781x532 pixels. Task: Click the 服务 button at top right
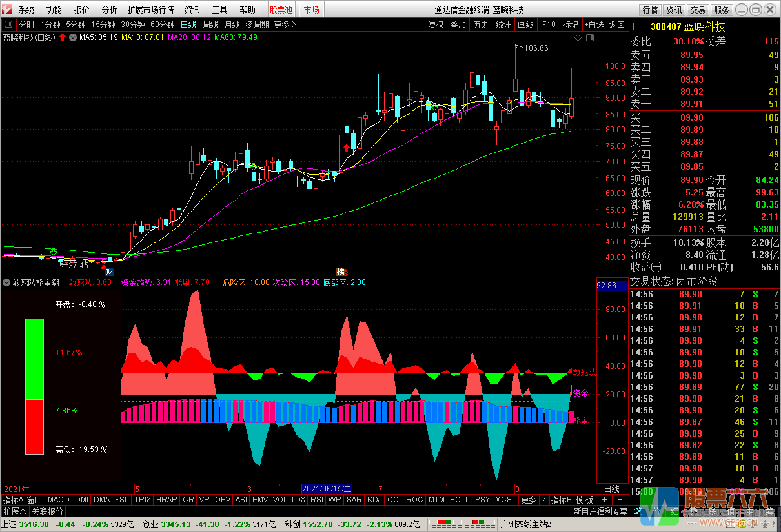pos(722,10)
